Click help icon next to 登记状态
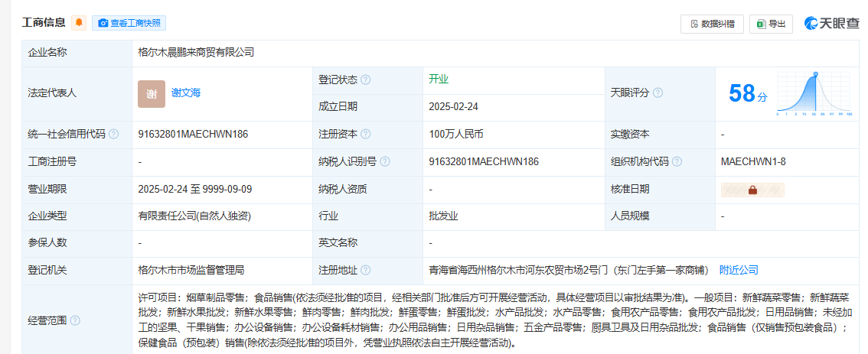The image size is (868, 354). [365, 80]
